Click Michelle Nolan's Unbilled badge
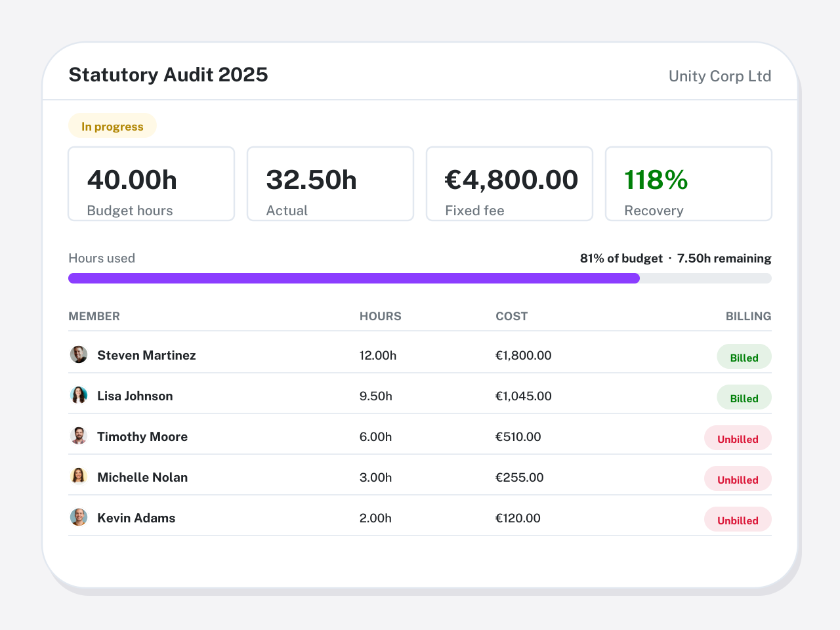Screen dimensions: 840x630 tap(738, 479)
